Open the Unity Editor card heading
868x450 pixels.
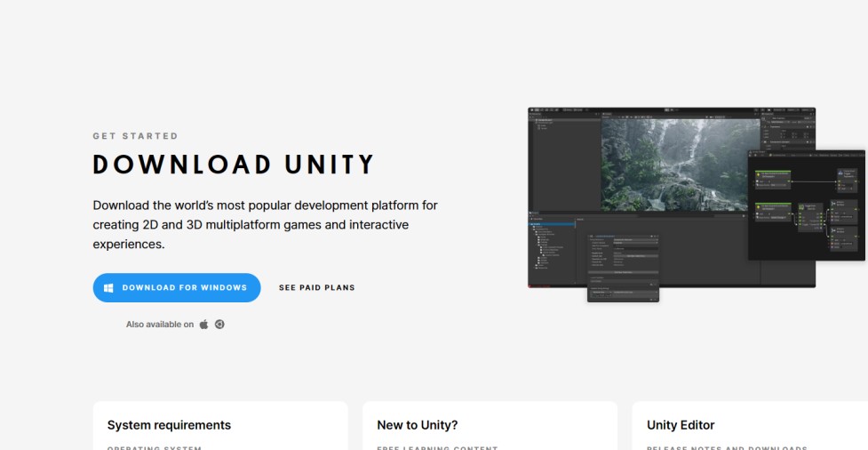coord(681,425)
